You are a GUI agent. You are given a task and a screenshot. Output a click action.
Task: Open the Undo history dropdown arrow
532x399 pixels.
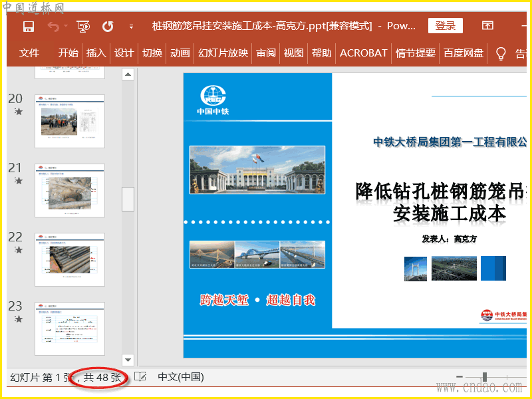(66, 27)
